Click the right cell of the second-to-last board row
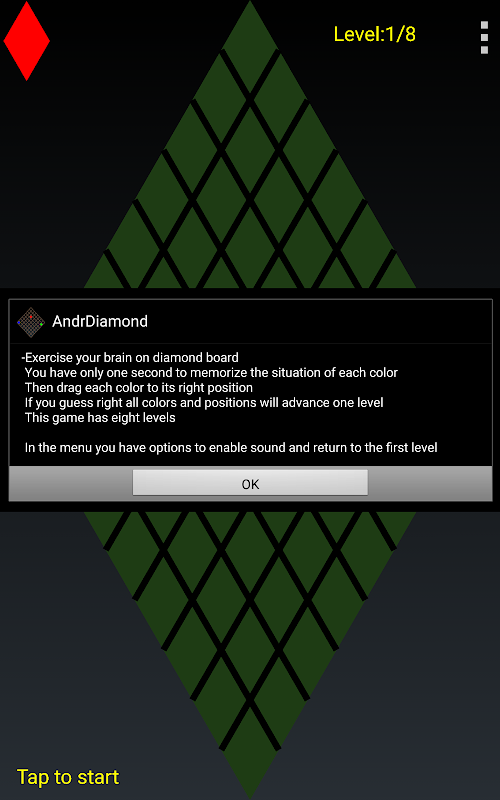This screenshot has height=800, width=500. point(279,703)
